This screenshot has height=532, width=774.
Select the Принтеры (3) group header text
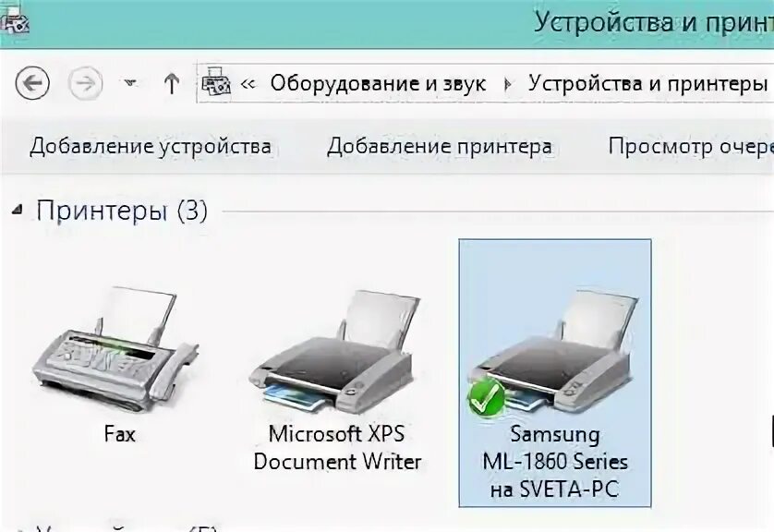click(x=121, y=211)
